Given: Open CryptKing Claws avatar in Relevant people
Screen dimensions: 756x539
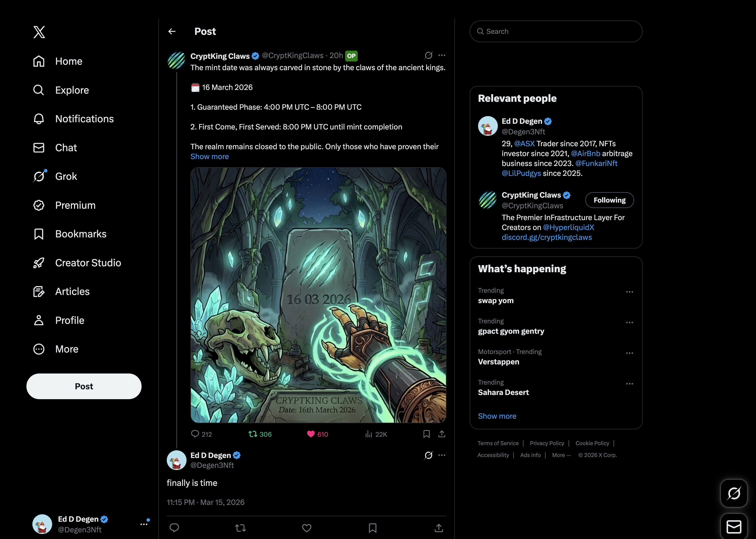Looking at the screenshot, I should [487, 200].
